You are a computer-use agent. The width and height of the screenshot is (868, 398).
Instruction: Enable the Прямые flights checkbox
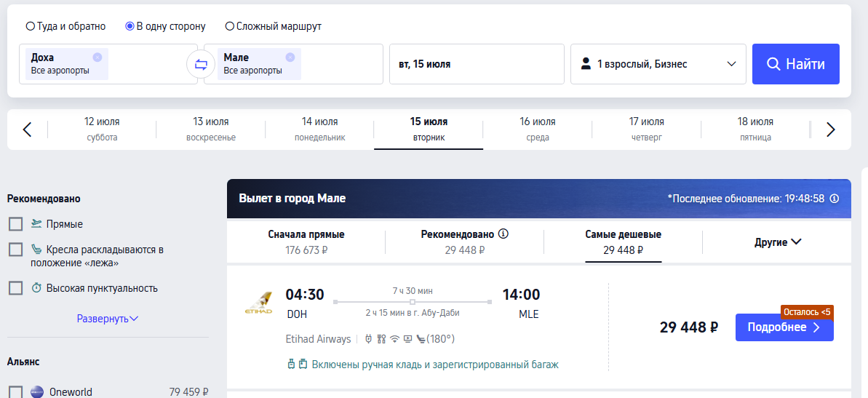pyautogui.click(x=15, y=224)
